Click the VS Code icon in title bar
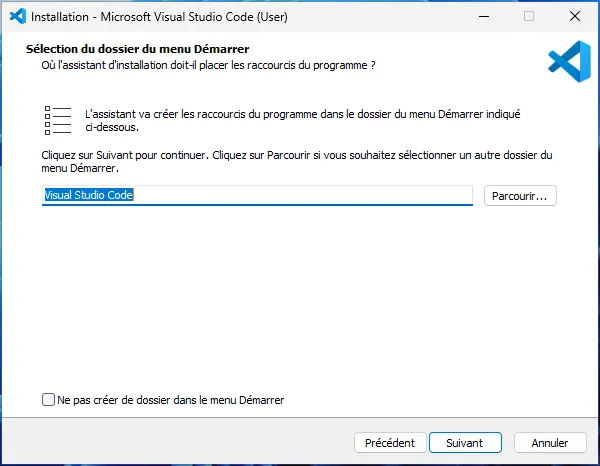The image size is (600, 466). 17,16
